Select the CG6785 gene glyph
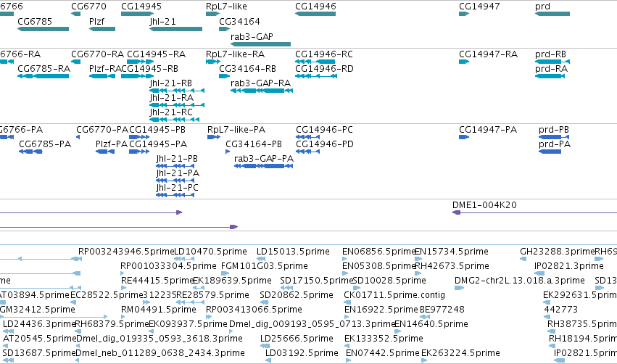 tap(44, 29)
